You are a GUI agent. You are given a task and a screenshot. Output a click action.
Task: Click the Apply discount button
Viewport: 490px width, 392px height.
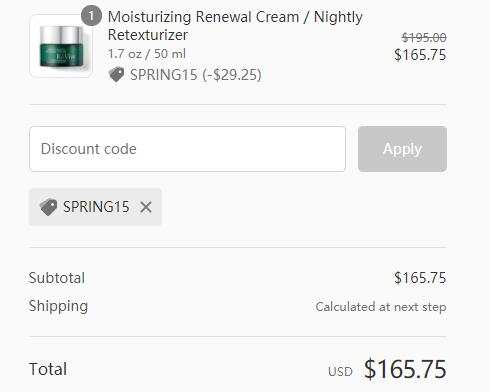(402, 149)
